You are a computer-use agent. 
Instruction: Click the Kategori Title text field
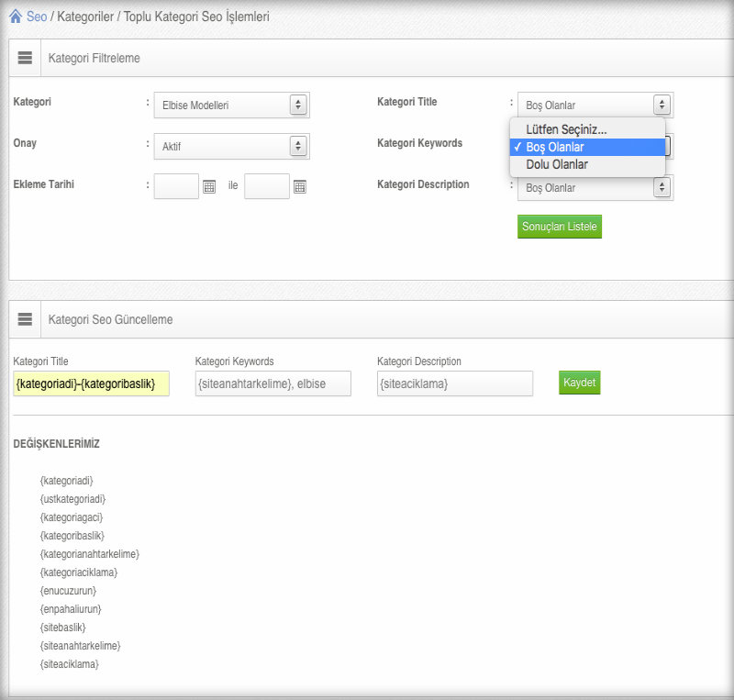click(91, 383)
